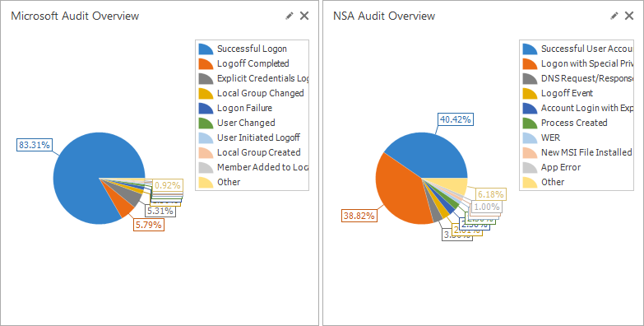
Task: Select the 5.79% orange data label
Action: tap(149, 225)
